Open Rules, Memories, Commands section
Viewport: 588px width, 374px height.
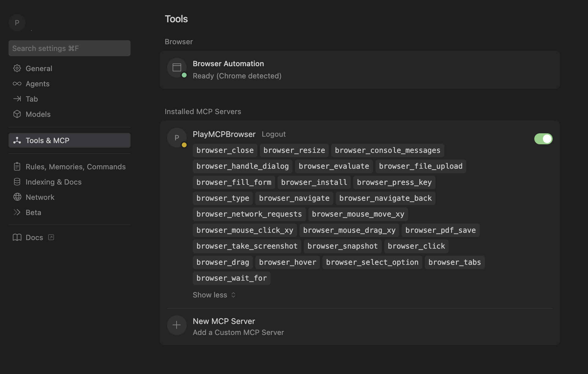pos(76,167)
